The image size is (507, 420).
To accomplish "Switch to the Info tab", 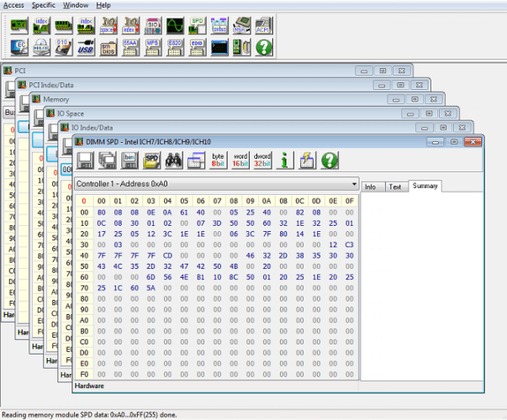I will (x=371, y=186).
